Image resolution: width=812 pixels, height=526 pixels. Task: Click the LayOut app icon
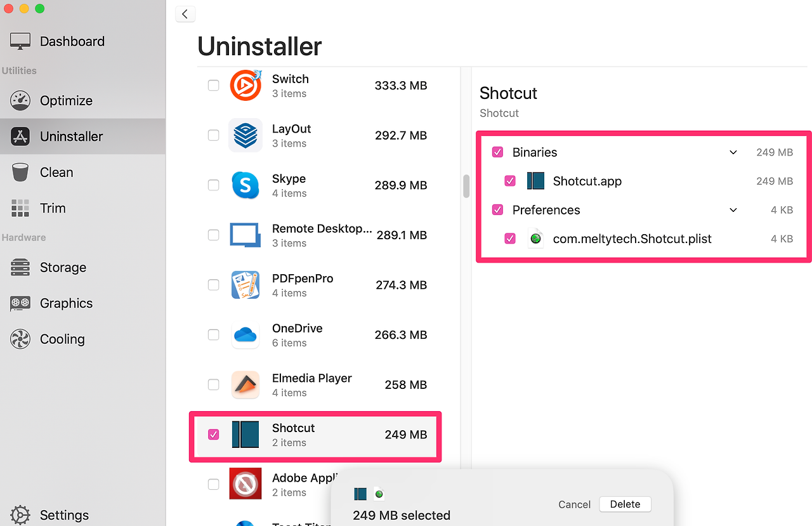coord(246,135)
